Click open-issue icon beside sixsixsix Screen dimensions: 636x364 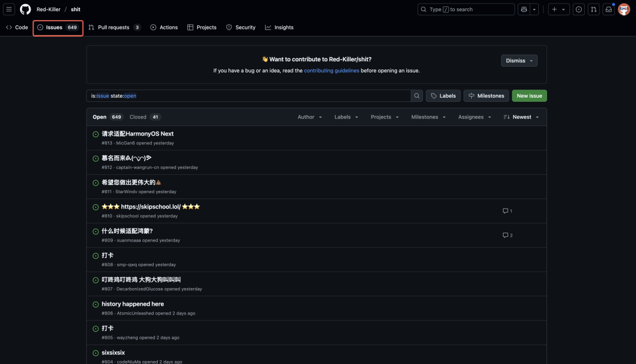pos(96,353)
